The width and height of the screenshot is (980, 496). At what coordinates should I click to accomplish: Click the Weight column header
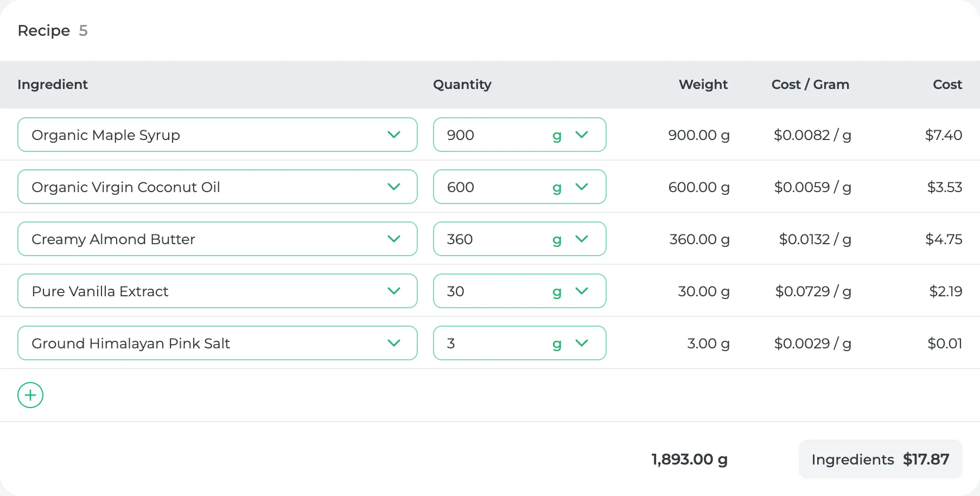(703, 84)
